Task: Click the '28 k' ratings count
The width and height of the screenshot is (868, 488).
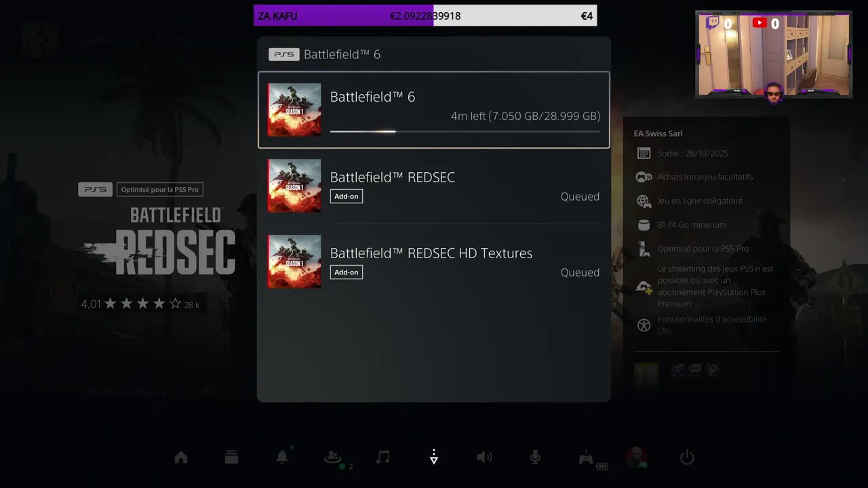Action: click(x=192, y=305)
